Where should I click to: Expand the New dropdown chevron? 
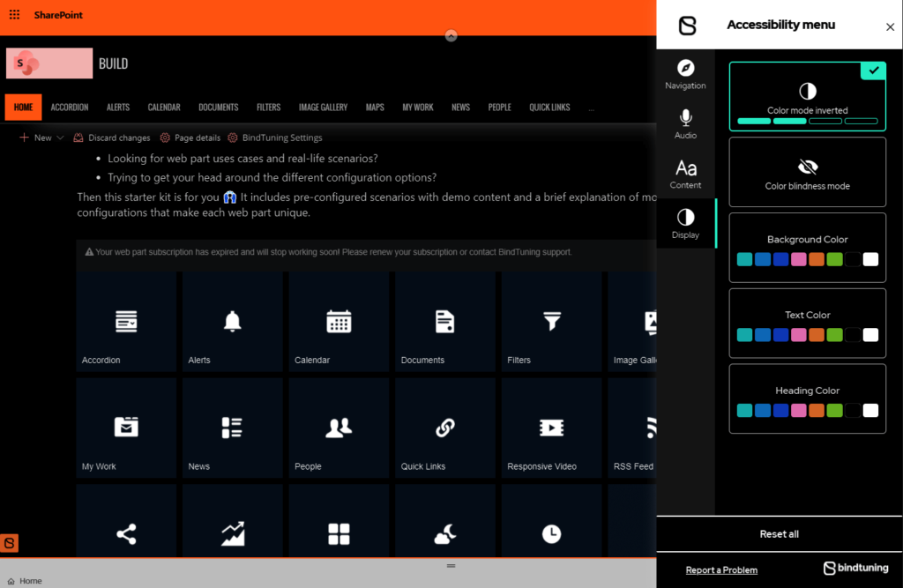point(60,138)
